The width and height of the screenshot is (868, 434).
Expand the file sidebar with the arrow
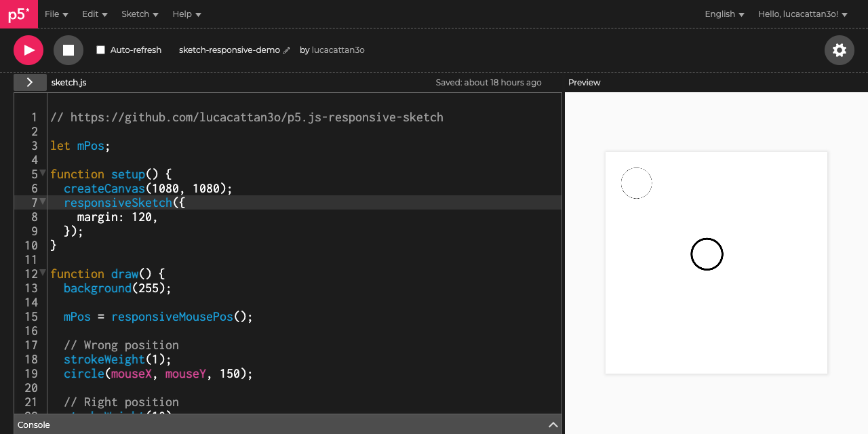[30, 82]
